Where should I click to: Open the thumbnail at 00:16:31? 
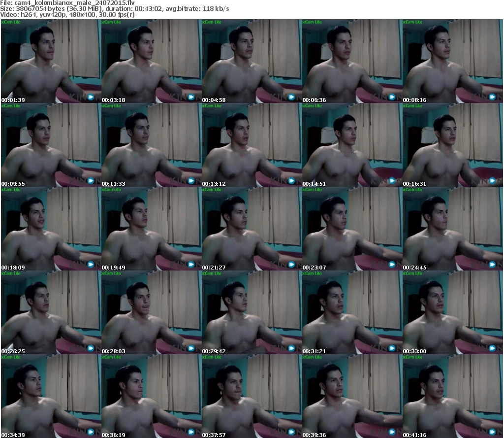tap(453, 145)
